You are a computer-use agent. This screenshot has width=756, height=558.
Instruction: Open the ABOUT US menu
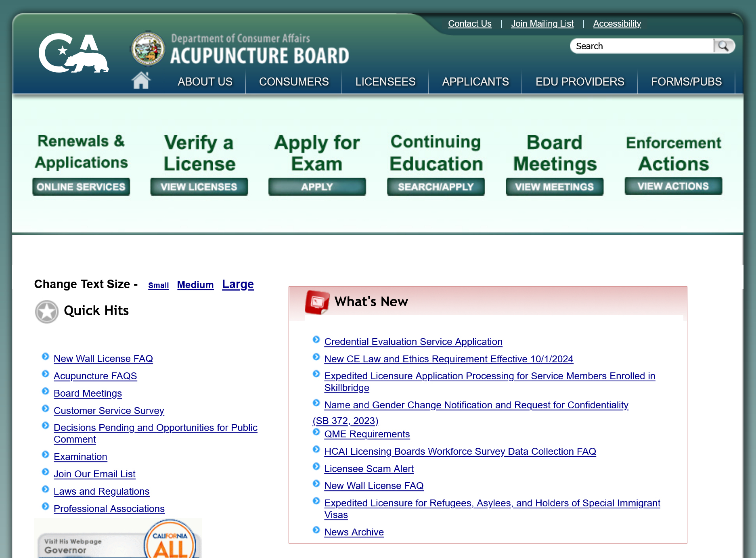205,82
